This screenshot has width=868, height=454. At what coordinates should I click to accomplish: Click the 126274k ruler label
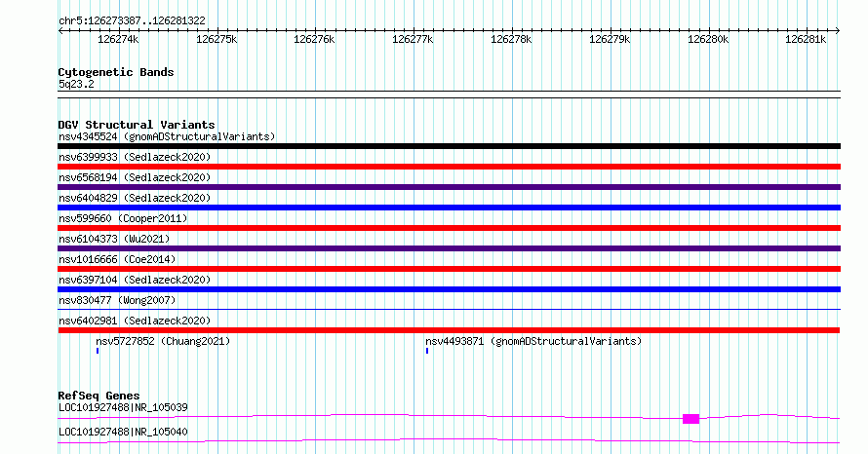[x=118, y=39]
